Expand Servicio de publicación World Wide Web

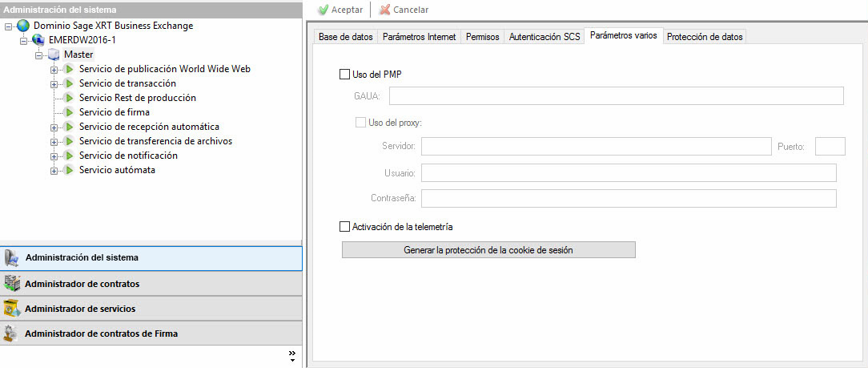click(x=54, y=70)
